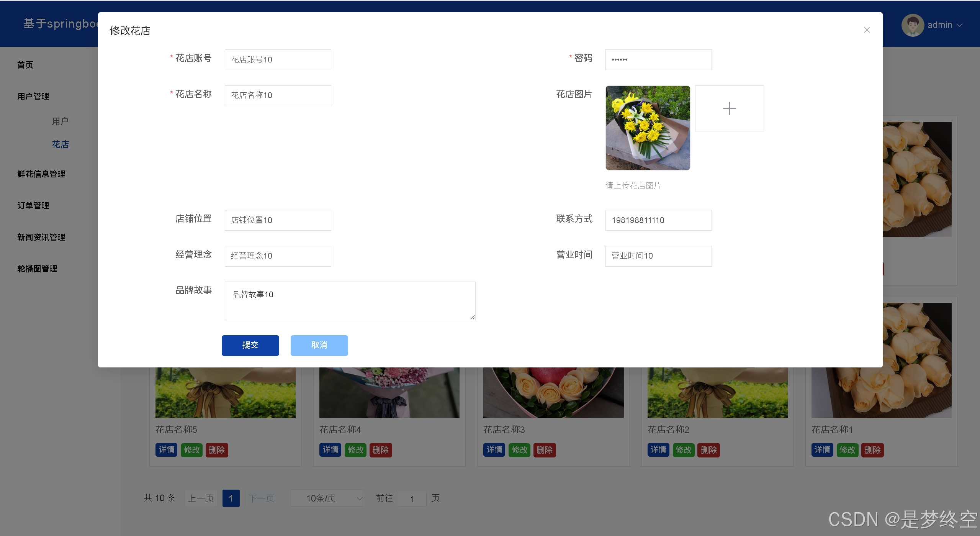Image resolution: width=980 pixels, height=536 pixels.
Task: Open 首页 from the sidebar
Action: (25, 65)
